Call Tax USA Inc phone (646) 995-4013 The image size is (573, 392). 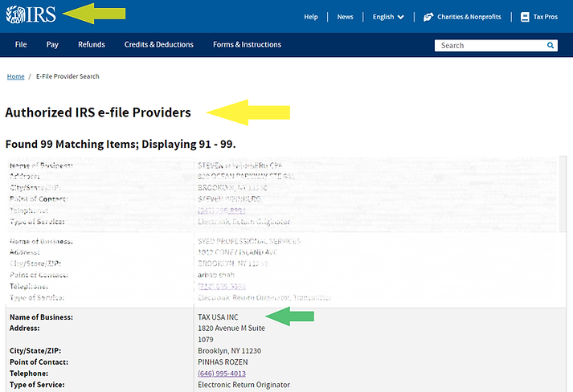tap(222, 374)
